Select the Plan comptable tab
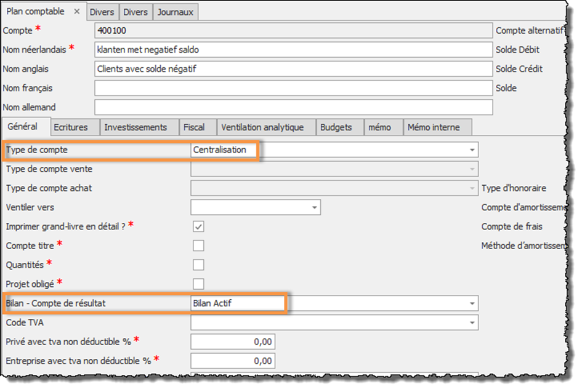582x392 pixels. [x=35, y=12]
